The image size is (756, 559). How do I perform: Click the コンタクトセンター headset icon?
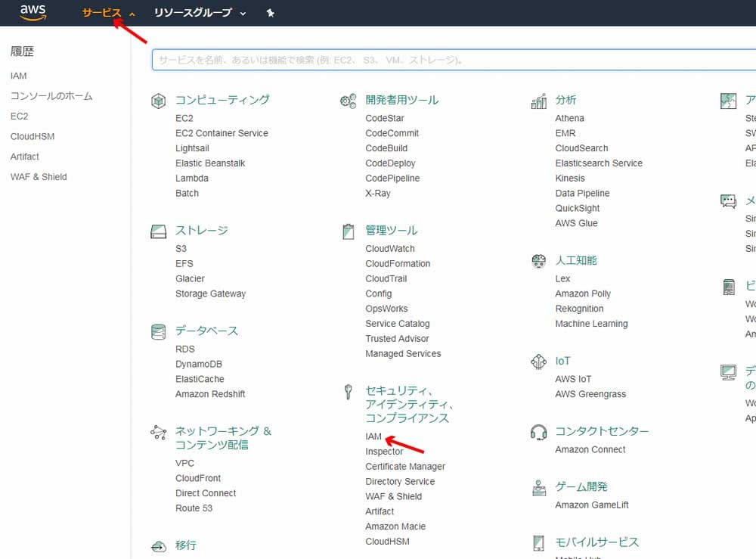538,432
